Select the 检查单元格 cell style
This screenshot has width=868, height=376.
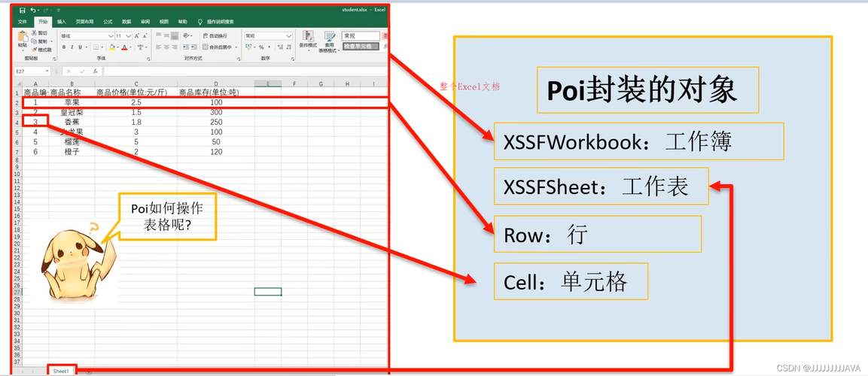click(361, 47)
